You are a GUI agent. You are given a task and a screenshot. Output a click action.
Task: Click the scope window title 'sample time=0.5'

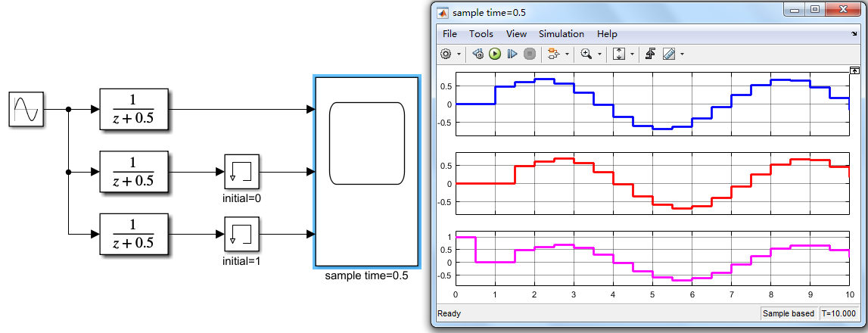point(489,13)
